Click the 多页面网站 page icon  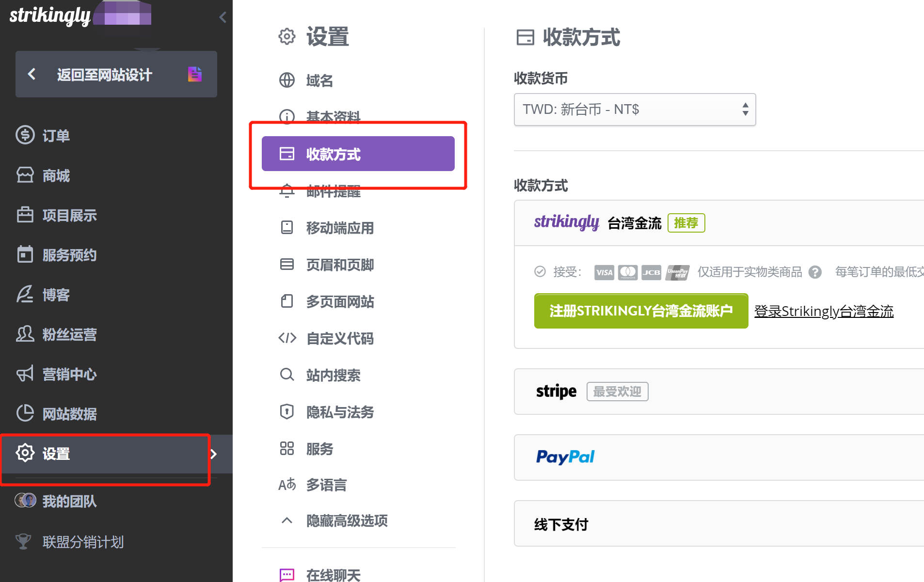[x=287, y=301]
